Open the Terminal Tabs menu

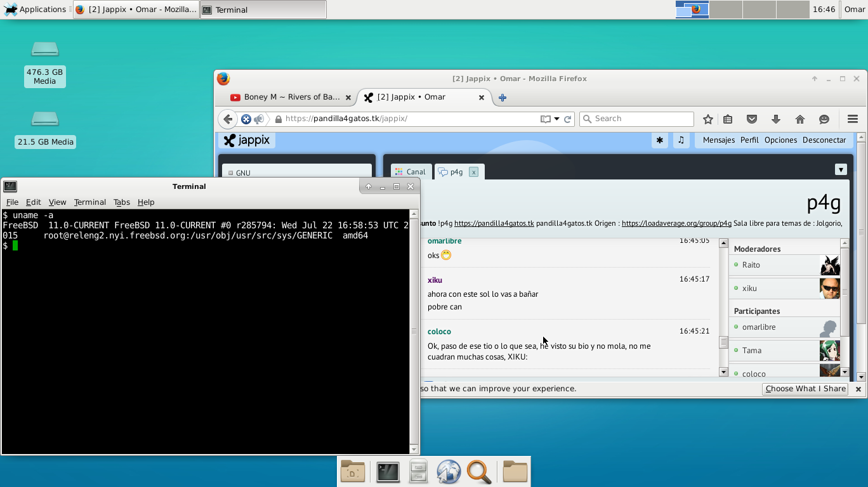pos(121,202)
